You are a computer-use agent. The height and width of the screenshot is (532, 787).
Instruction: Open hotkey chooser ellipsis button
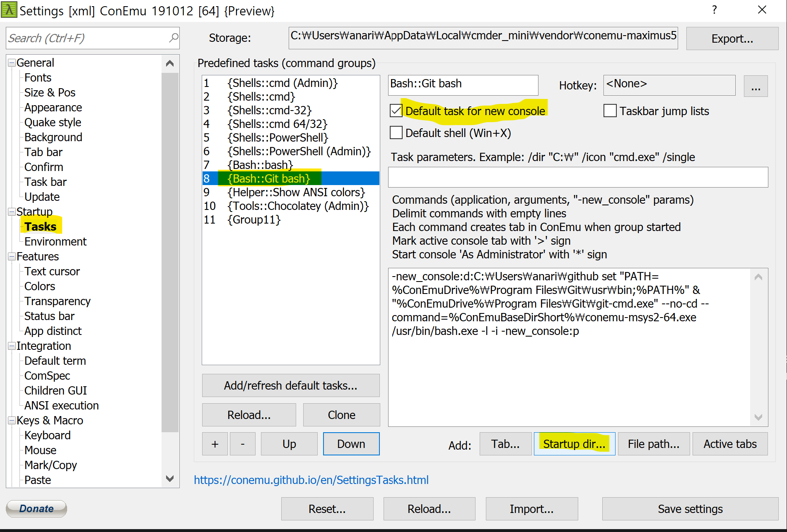[x=756, y=86]
